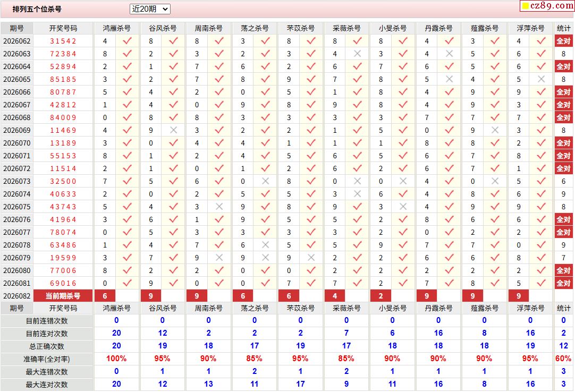Click the gray X for 采薇杀号 in row 2026063
This screenshot has width=575, height=392.
click(x=357, y=54)
